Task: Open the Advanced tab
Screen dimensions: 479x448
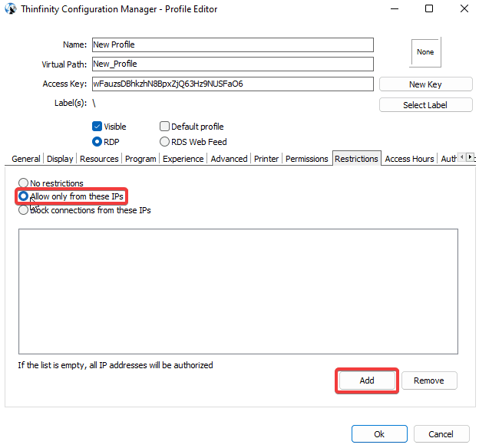Action: point(229,159)
